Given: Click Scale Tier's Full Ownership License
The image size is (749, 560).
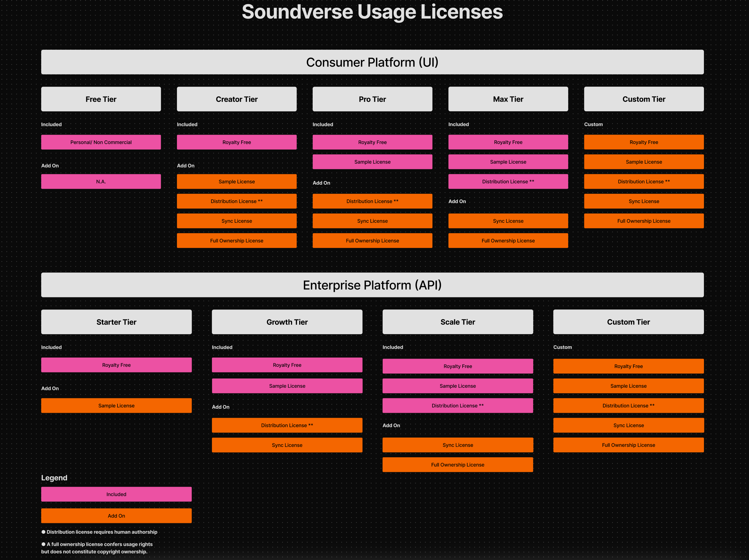Looking at the screenshot, I should (x=458, y=465).
